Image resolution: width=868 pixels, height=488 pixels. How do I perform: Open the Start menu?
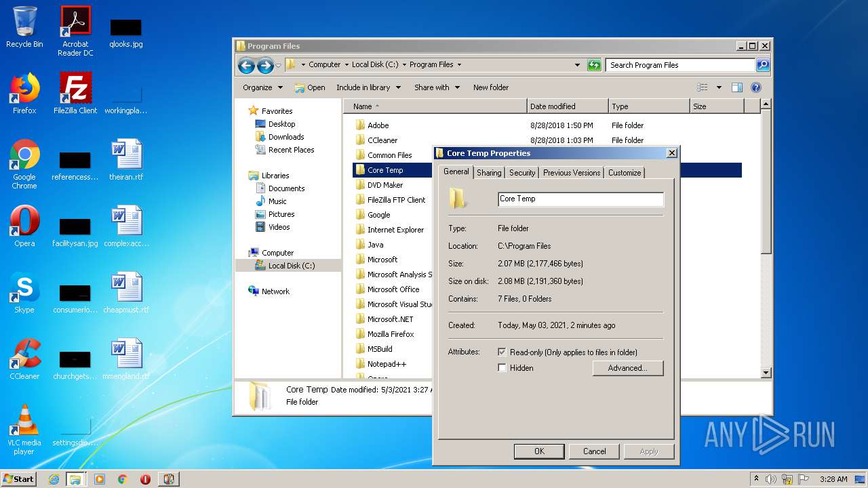[19, 479]
